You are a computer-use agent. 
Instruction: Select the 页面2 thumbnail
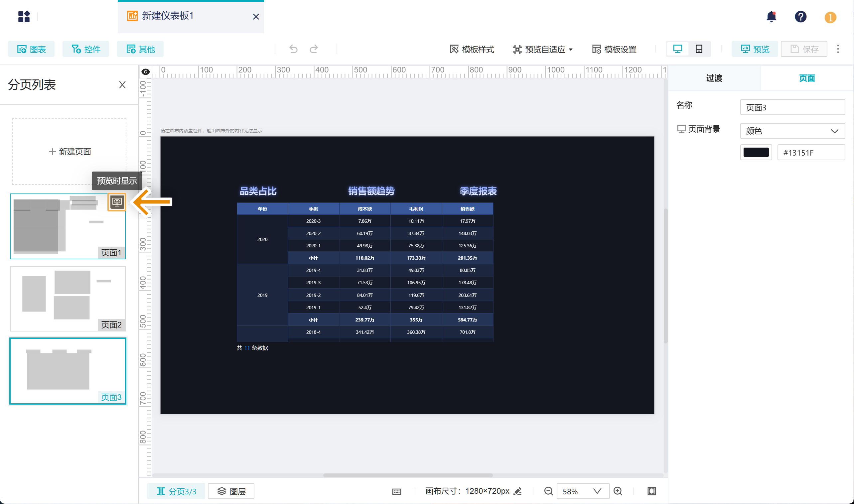pos(68,298)
